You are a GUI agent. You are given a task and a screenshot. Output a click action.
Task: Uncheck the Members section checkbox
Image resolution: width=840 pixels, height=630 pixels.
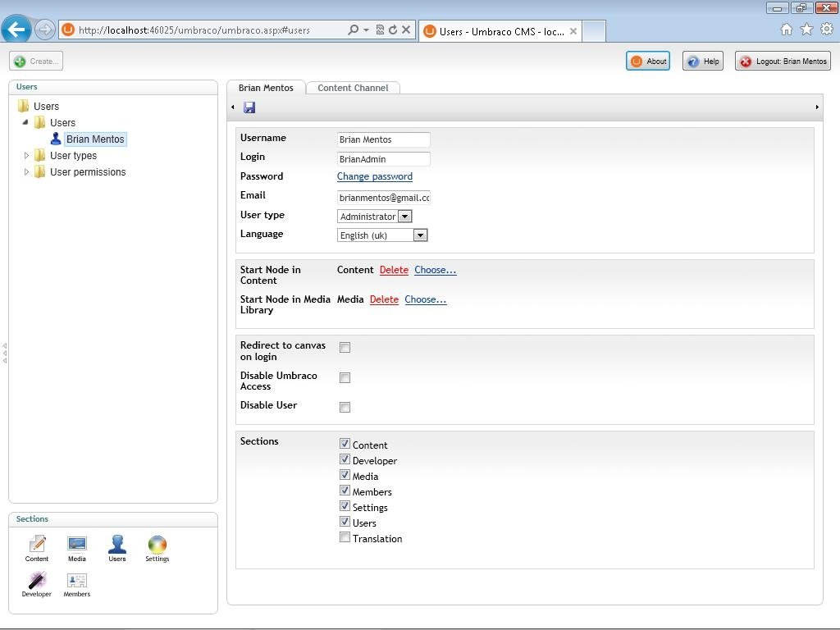[345, 491]
